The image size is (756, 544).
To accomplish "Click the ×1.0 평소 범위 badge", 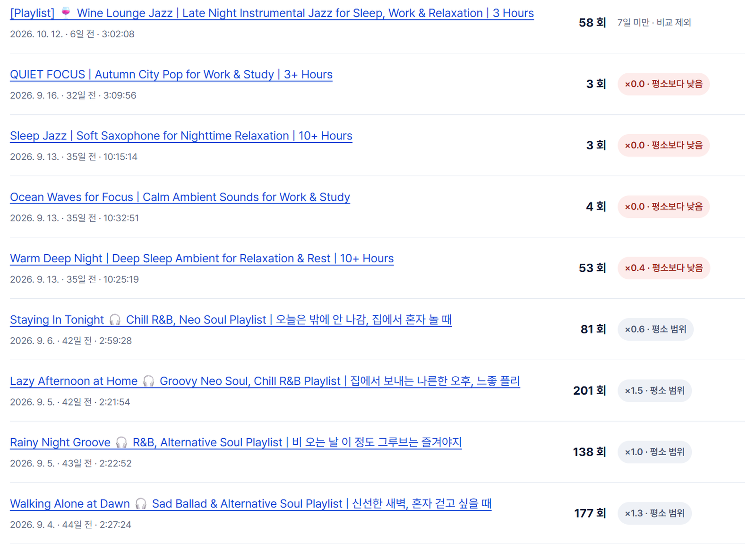I will point(654,452).
